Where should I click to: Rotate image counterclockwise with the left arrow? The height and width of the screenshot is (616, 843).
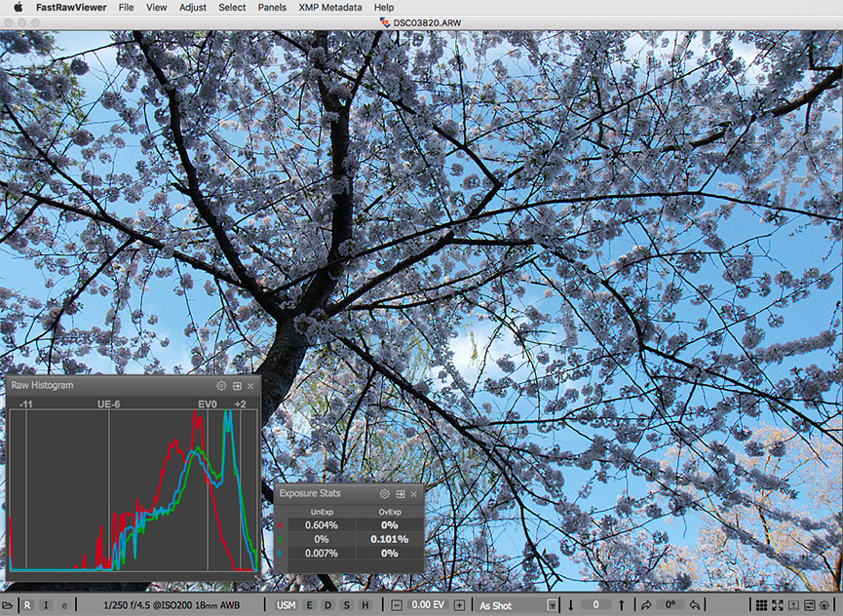(694, 605)
